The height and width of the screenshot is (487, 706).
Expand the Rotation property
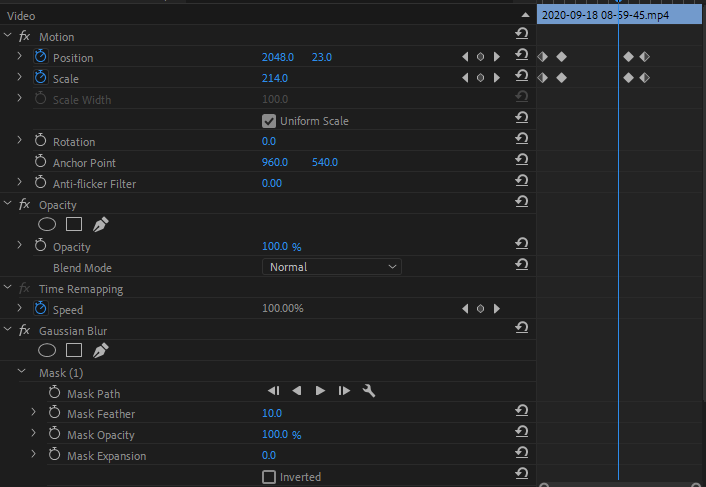[x=19, y=140]
